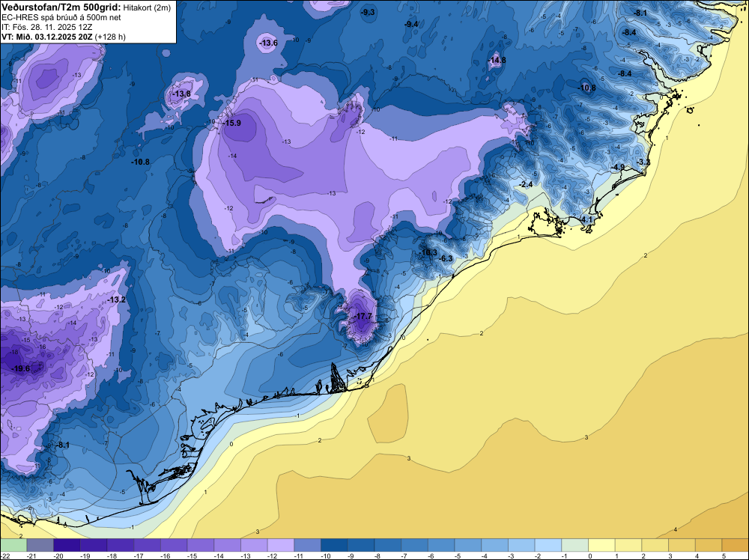749x560 pixels.
Task: Click the dark blue swatch between -10 and -9
Action: 334,545
